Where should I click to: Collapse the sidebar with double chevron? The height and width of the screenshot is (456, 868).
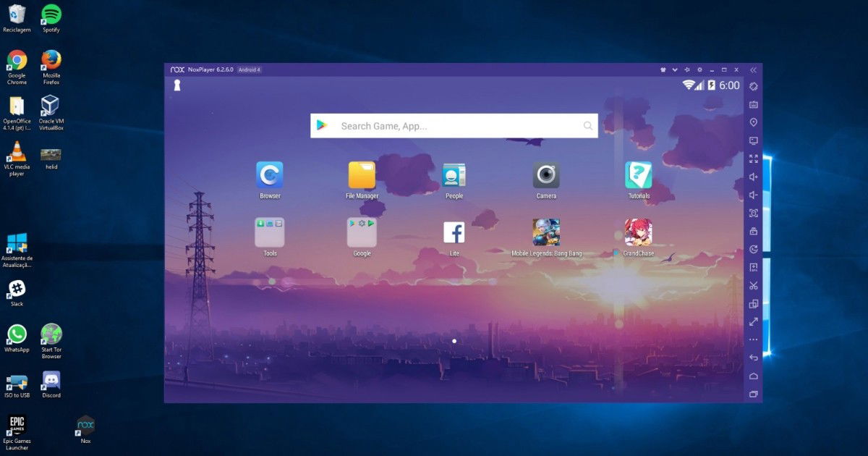pyautogui.click(x=753, y=69)
